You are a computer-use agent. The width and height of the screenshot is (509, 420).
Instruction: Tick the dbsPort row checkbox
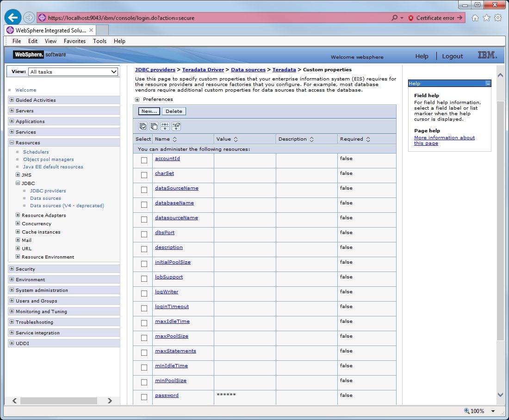click(144, 235)
